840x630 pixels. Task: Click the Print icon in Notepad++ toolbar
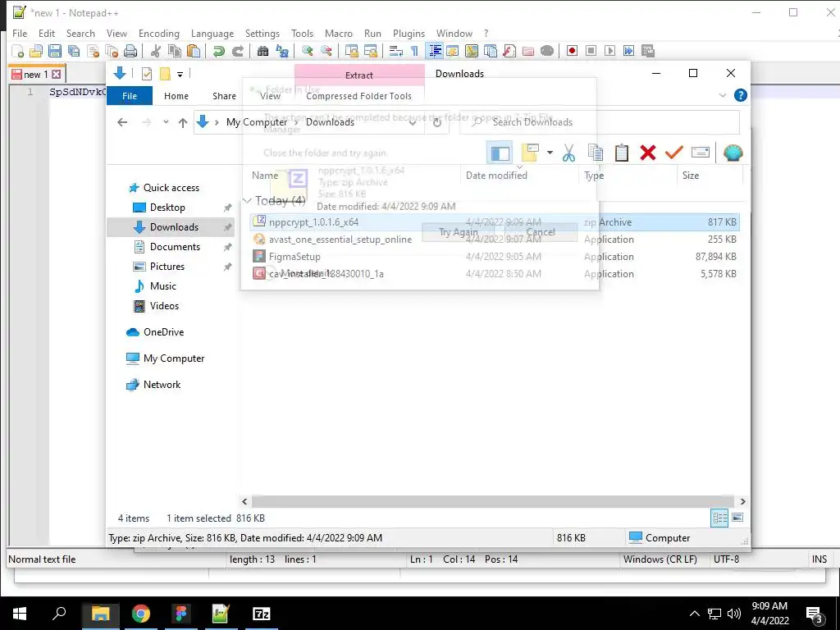130,51
